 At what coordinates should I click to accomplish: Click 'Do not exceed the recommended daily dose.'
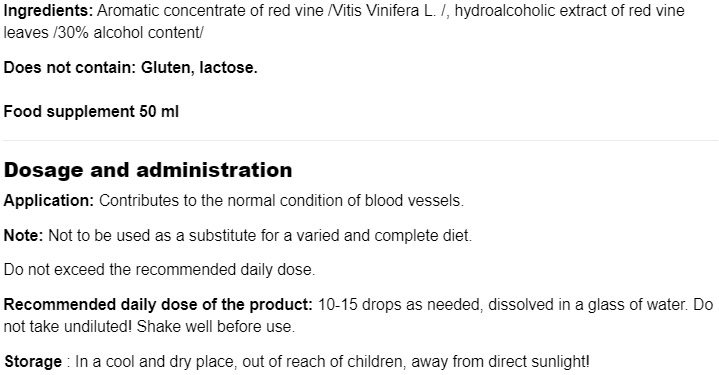[x=159, y=269]
